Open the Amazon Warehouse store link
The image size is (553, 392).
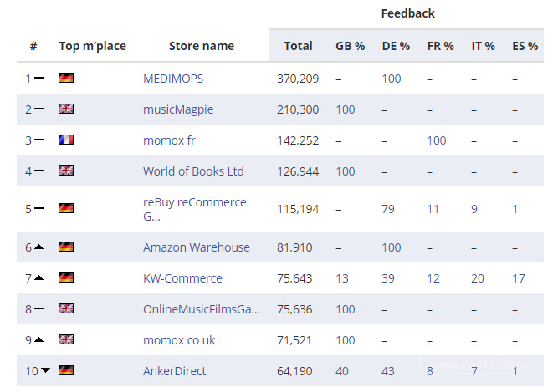coord(196,247)
